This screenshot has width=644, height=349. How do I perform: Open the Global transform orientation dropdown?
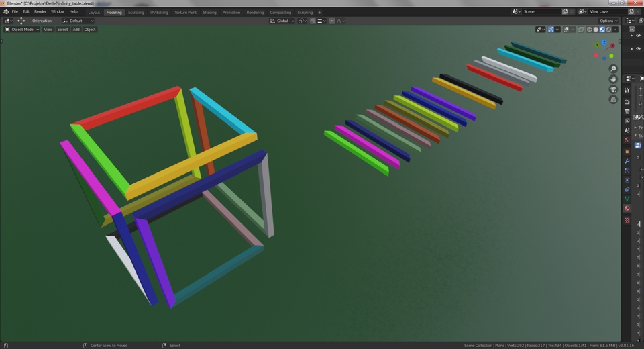282,21
